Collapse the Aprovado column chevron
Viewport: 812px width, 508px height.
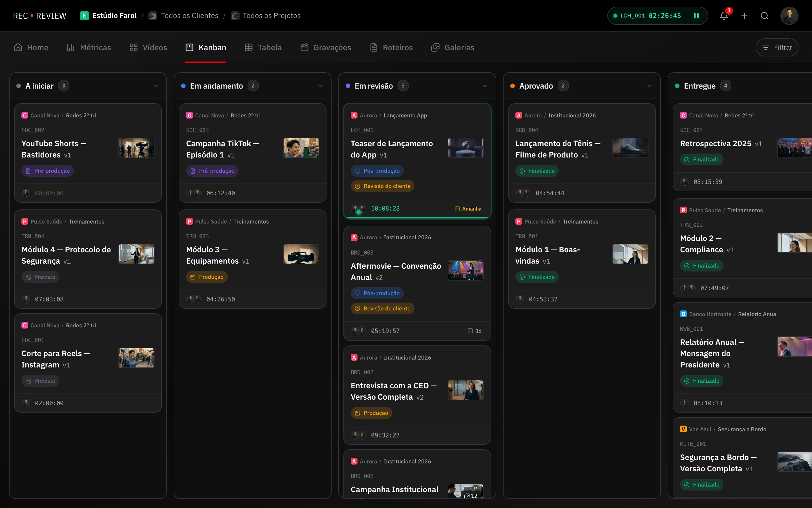tap(650, 86)
